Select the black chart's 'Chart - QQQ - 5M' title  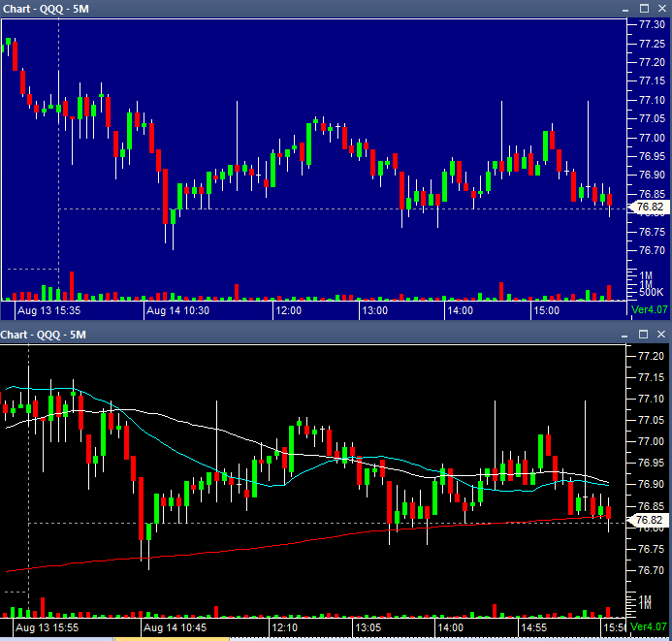(x=44, y=335)
